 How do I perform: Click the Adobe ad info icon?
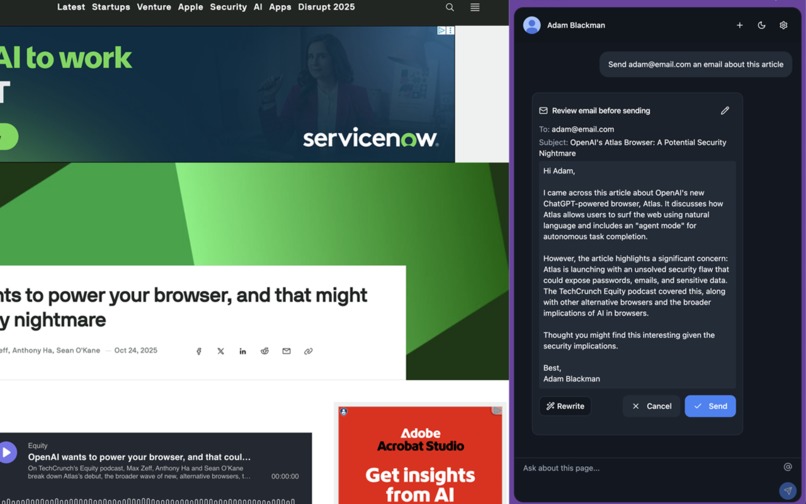[343, 411]
